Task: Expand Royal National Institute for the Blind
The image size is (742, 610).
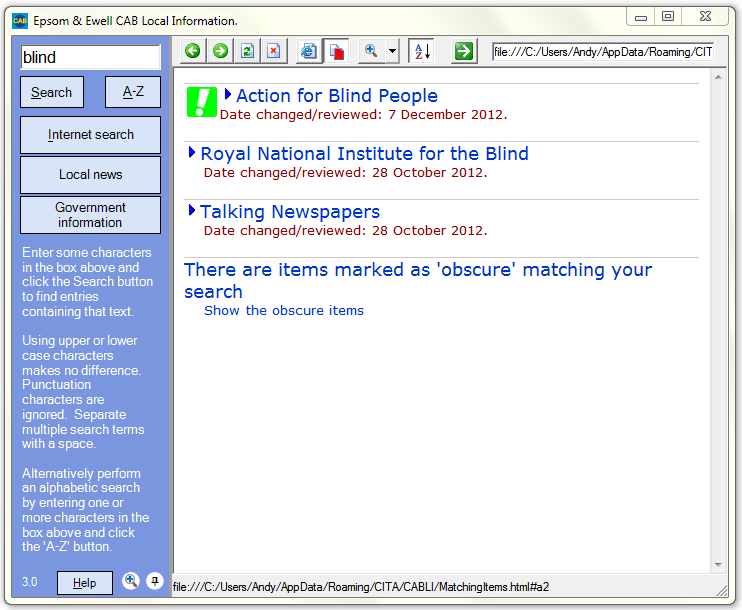Action: (192, 152)
